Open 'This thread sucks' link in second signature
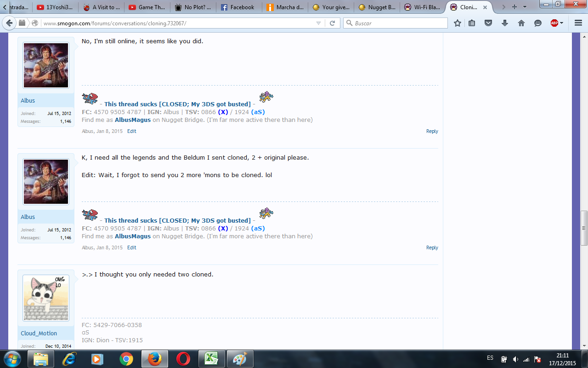The image size is (588, 368). click(177, 221)
